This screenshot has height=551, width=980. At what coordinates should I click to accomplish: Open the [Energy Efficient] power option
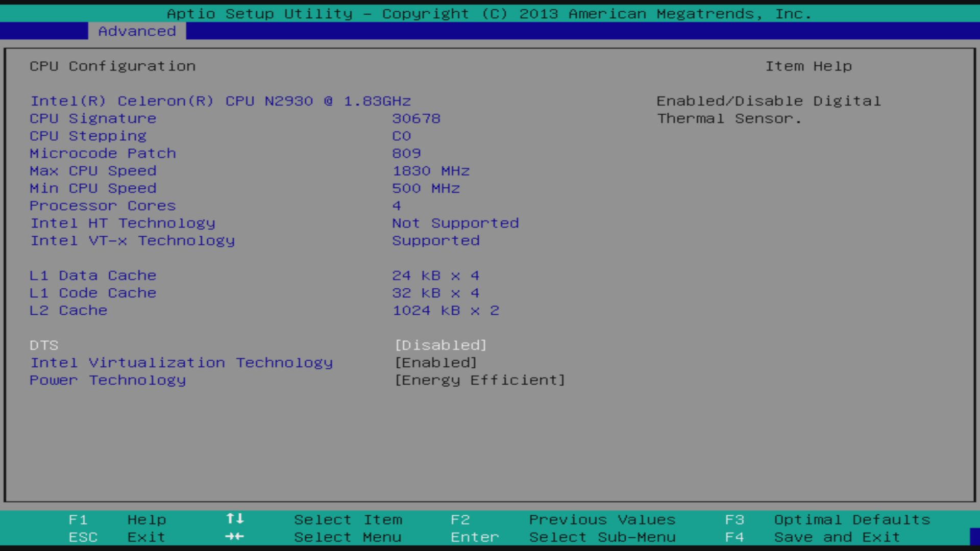pos(480,380)
